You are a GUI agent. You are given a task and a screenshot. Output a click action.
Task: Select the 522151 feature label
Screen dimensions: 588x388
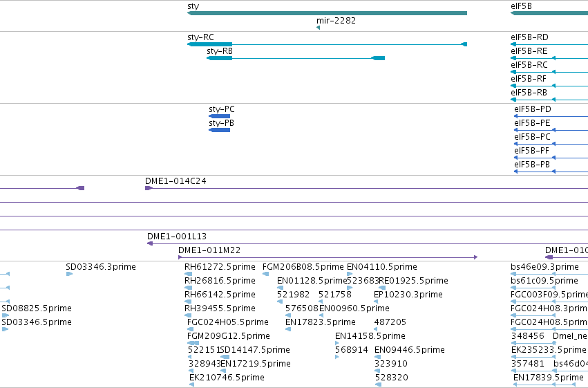[x=204, y=350]
